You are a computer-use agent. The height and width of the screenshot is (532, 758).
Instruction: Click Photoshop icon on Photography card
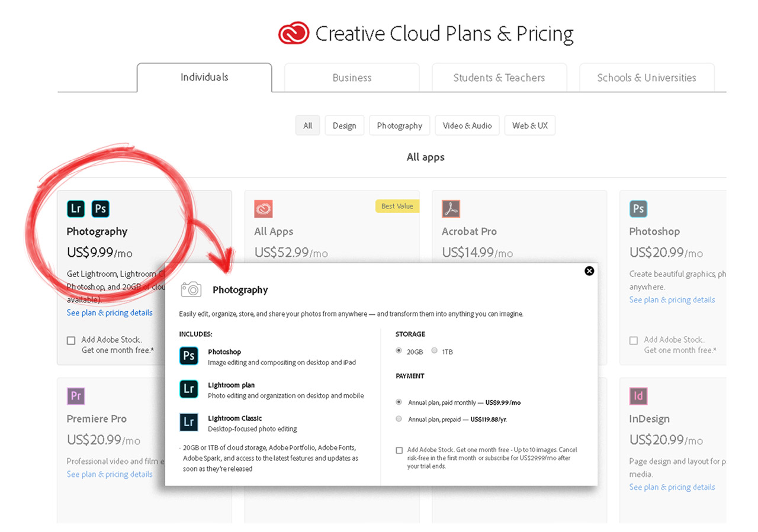pyautogui.click(x=101, y=208)
